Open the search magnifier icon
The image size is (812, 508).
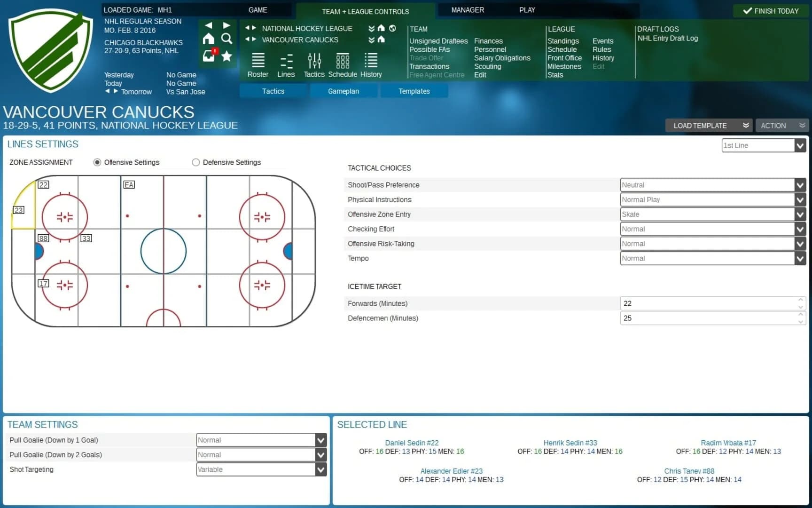[227, 39]
